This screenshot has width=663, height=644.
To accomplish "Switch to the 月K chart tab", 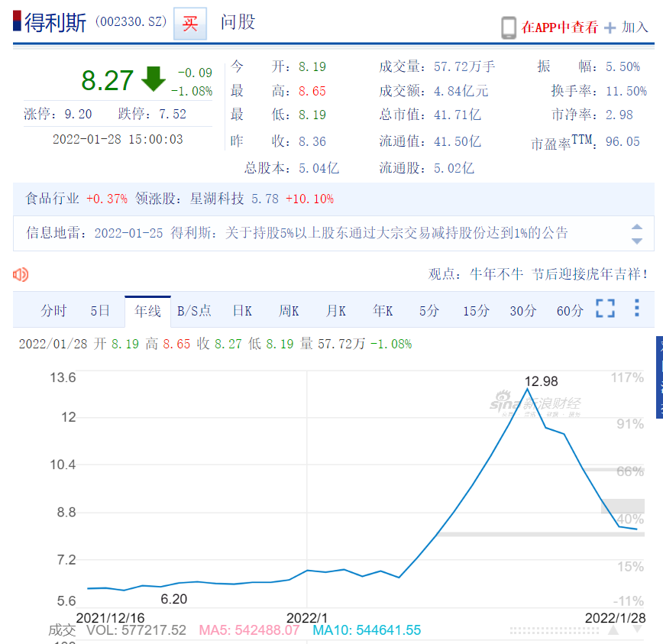I will click(x=336, y=311).
